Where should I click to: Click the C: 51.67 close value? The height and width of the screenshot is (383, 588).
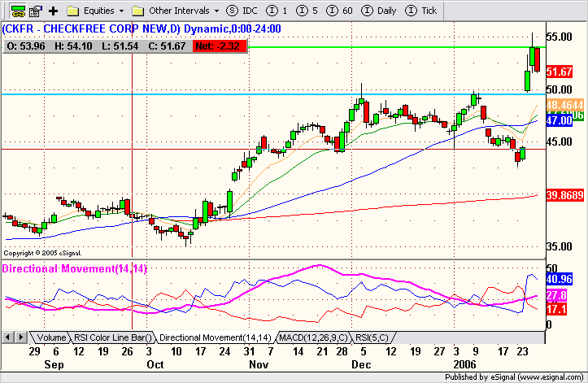(x=167, y=46)
